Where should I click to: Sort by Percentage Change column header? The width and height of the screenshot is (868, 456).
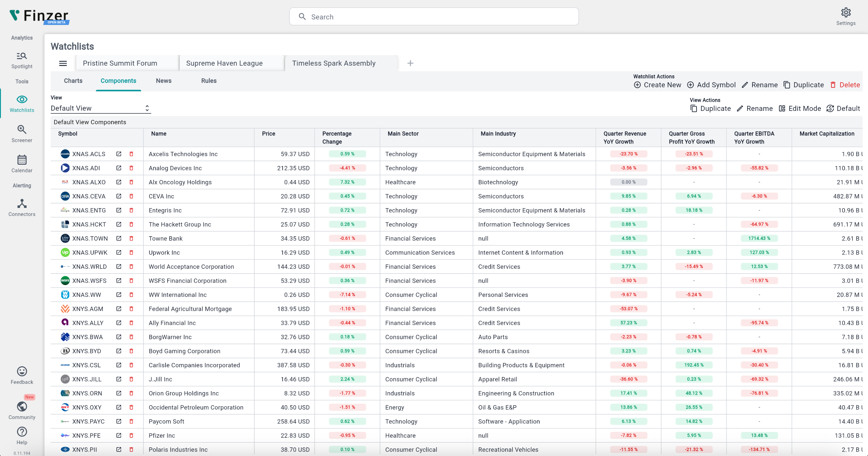click(337, 138)
